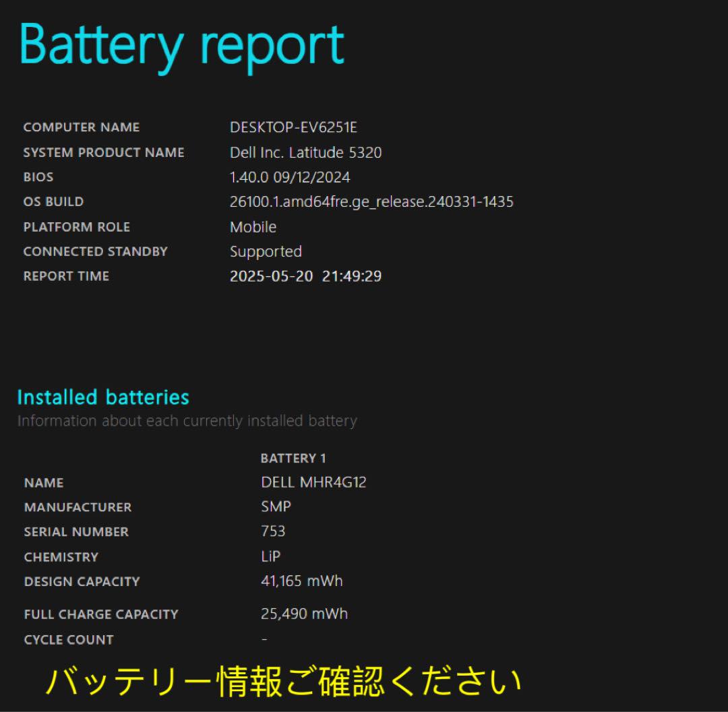Click chemistry value LiP

[271, 556]
